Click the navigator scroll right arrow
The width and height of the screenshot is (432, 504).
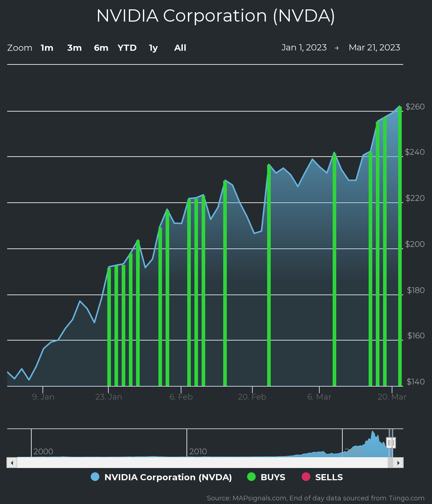(398, 463)
